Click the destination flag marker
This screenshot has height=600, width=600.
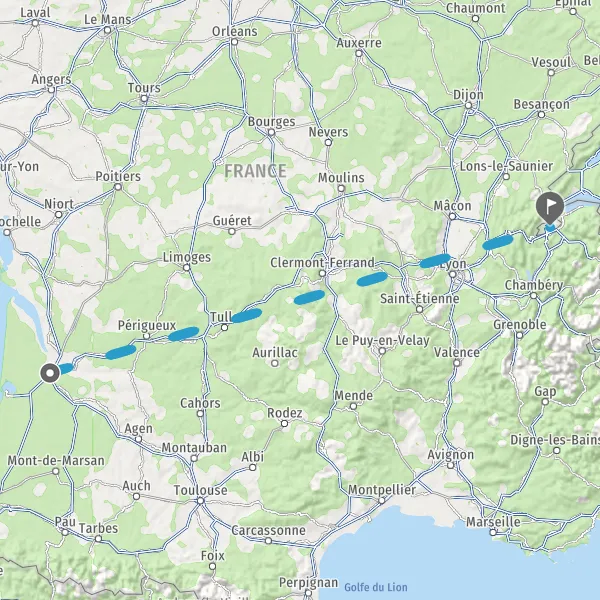click(x=550, y=208)
